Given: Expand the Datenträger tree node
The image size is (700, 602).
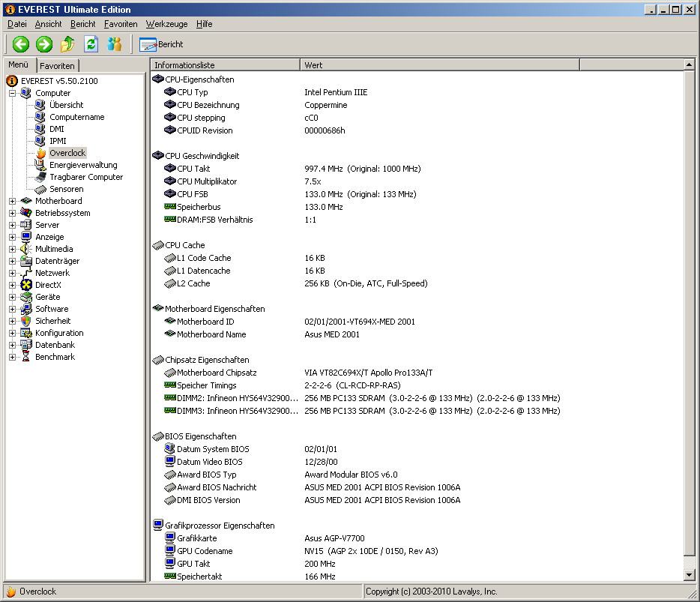Looking at the screenshot, I should [13, 261].
